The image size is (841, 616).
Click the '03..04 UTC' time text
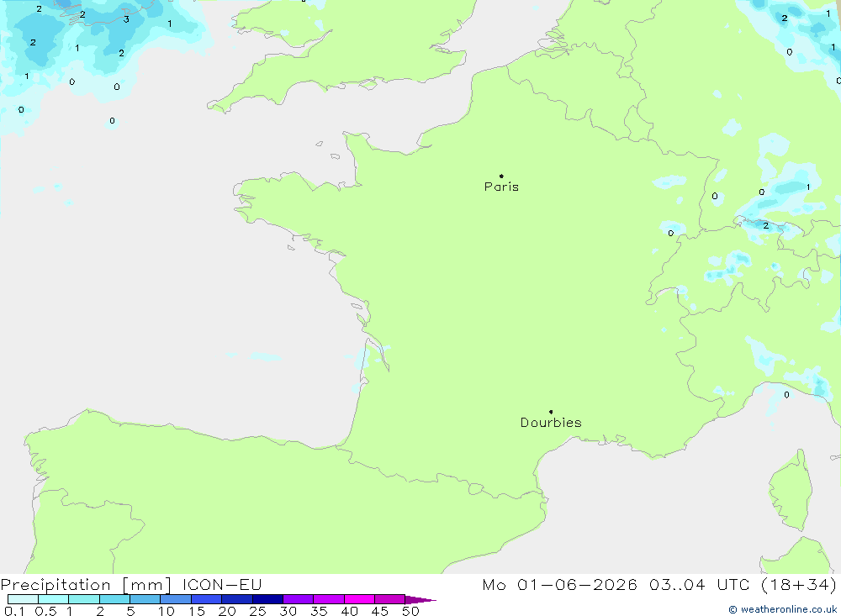click(x=699, y=584)
